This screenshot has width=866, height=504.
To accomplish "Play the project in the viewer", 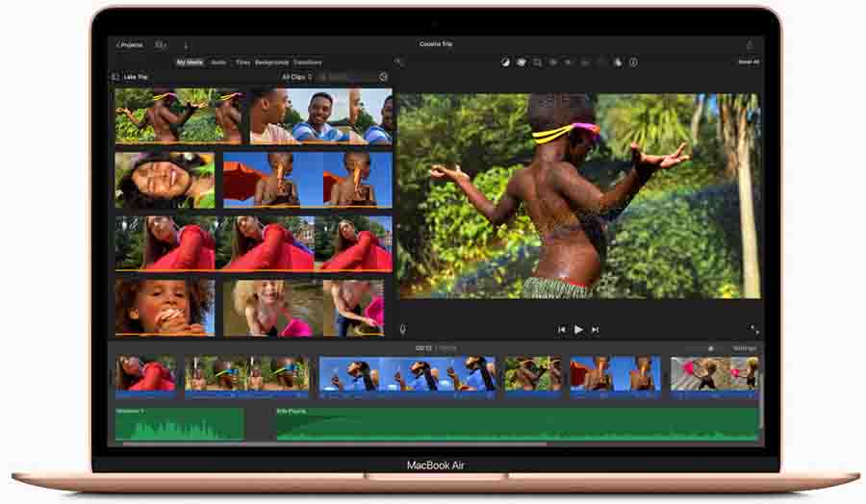I will pos(578,330).
